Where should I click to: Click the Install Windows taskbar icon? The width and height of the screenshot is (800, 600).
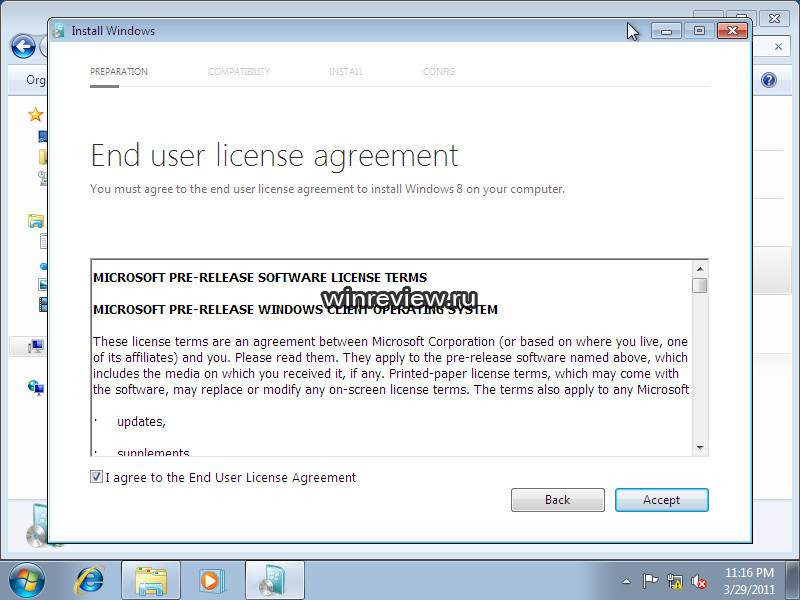tap(271, 579)
